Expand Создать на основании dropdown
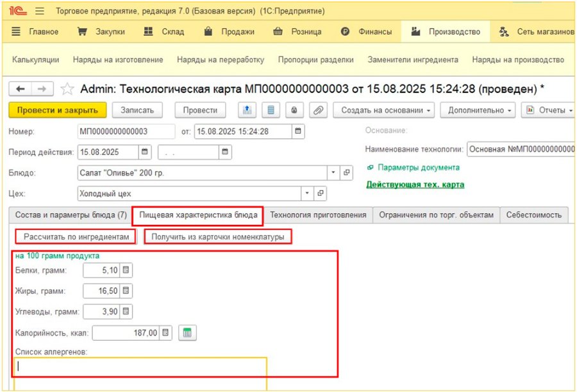This screenshot has width=577, height=392. click(x=384, y=110)
